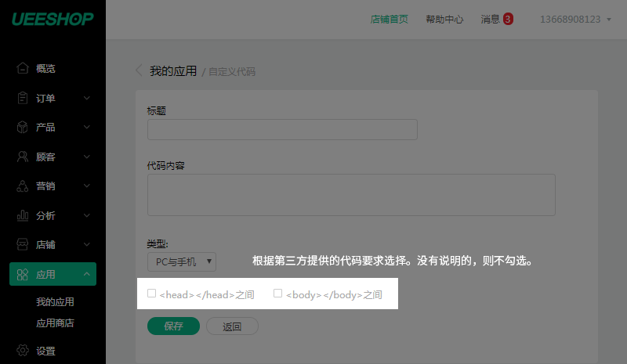Screen dimensions: 627x364
Task: Click the 营销 marketing icon
Action: click(x=23, y=186)
